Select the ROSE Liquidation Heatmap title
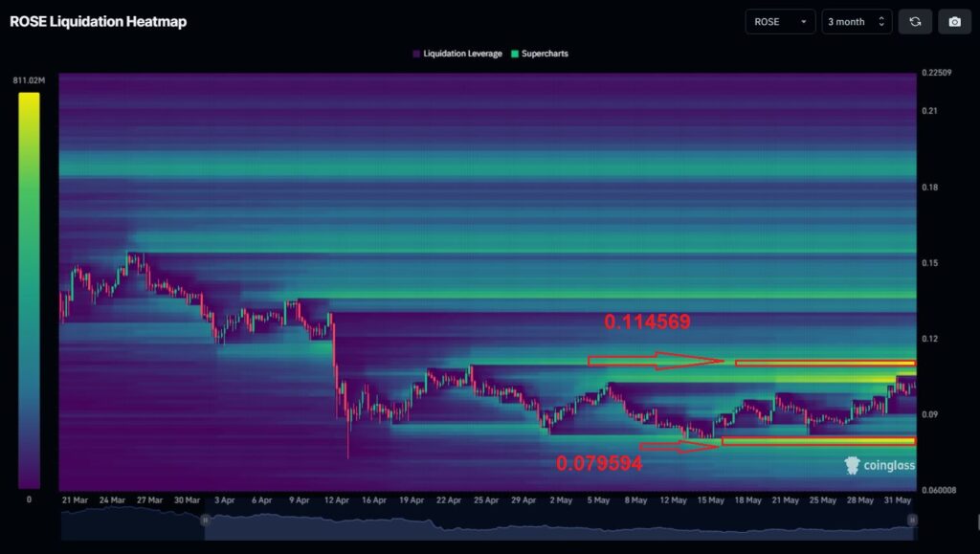The height and width of the screenshot is (554, 980). (x=99, y=20)
